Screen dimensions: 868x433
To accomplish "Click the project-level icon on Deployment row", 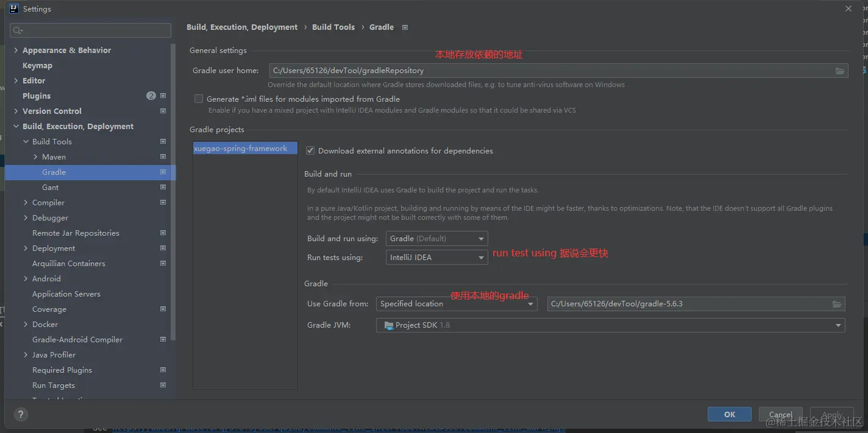I will [x=163, y=248].
